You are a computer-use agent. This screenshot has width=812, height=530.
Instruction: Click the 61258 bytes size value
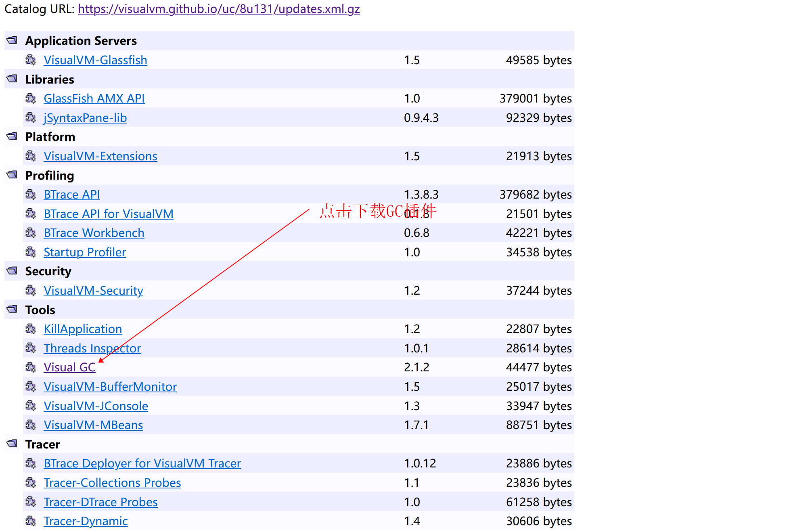(x=539, y=502)
